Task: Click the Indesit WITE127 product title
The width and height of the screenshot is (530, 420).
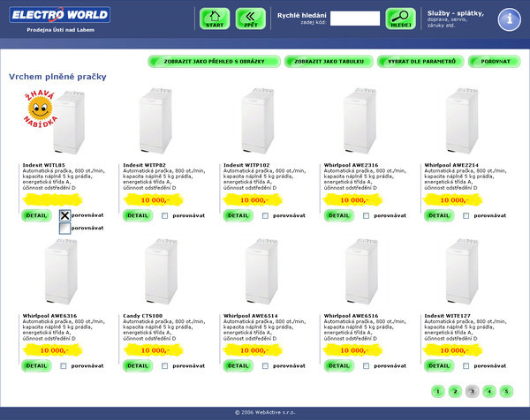Action: pos(447,316)
